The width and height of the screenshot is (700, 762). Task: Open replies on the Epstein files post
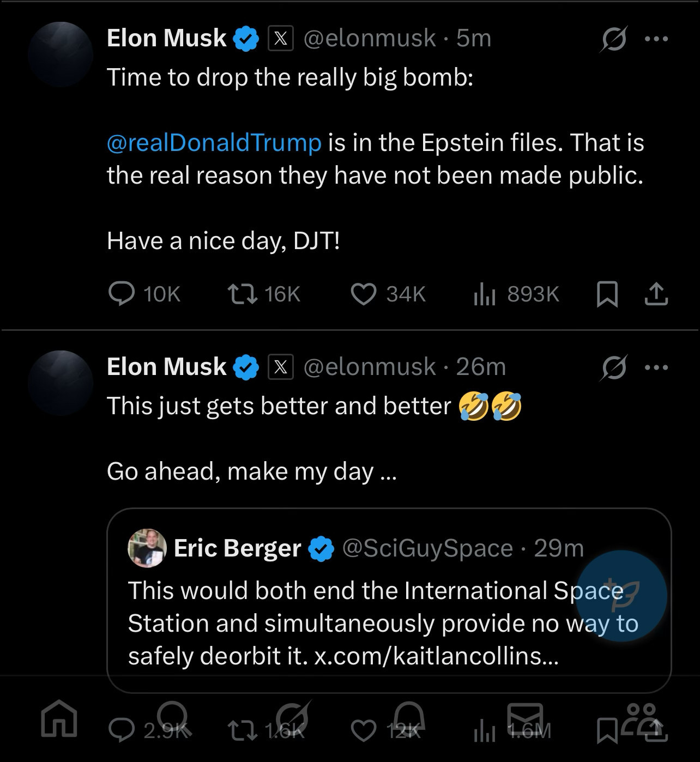(x=144, y=294)
